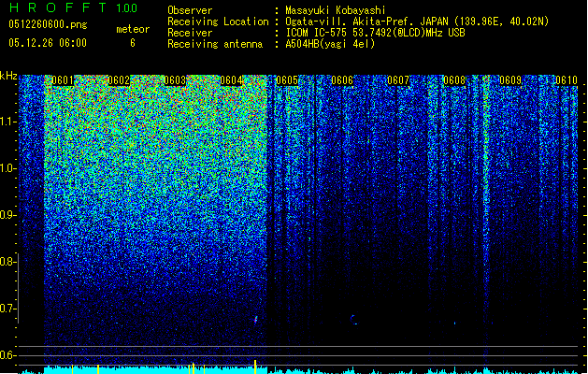Click the 0607 time marker

pyautogui.click(x=398, y=80)
